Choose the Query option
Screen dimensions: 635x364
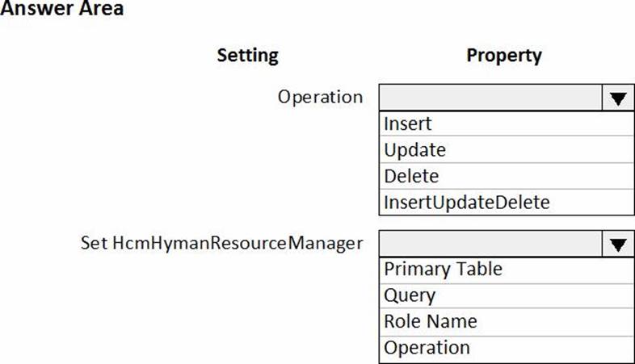[410, 295]
